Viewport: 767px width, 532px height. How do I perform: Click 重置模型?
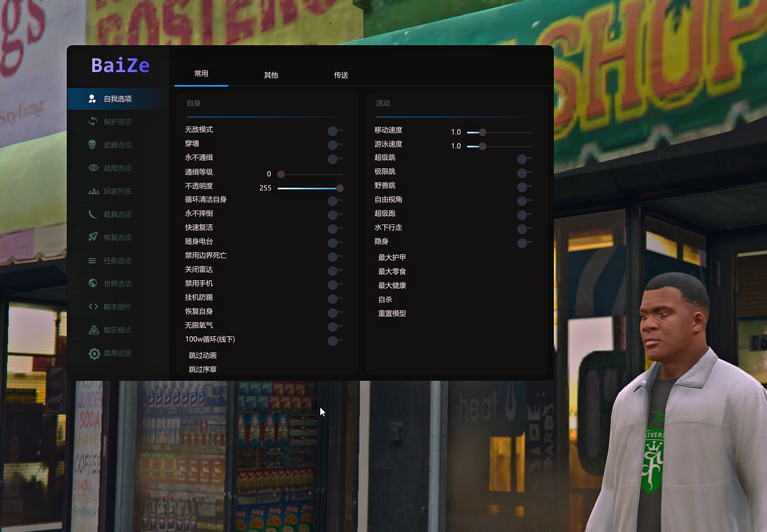tap(392, 314)
